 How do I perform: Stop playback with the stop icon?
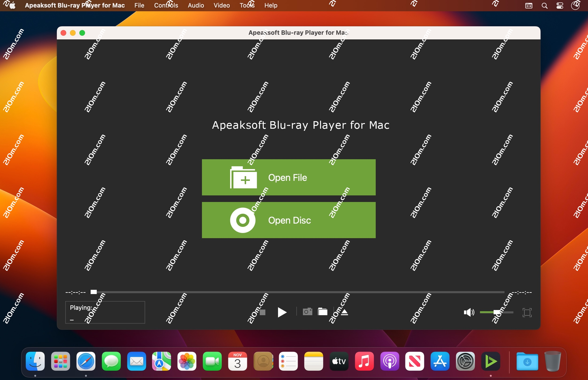pyautogui.click(x=262, y=312)
